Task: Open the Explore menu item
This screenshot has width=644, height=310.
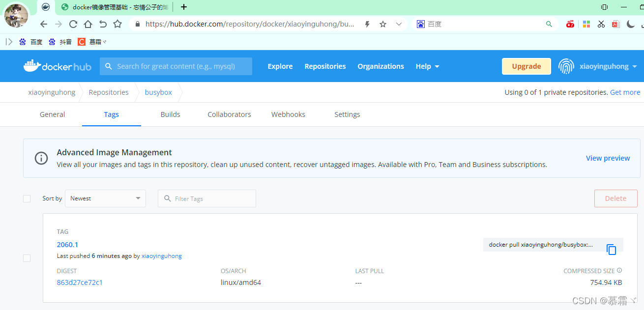Action: click(x=280, y=66)
